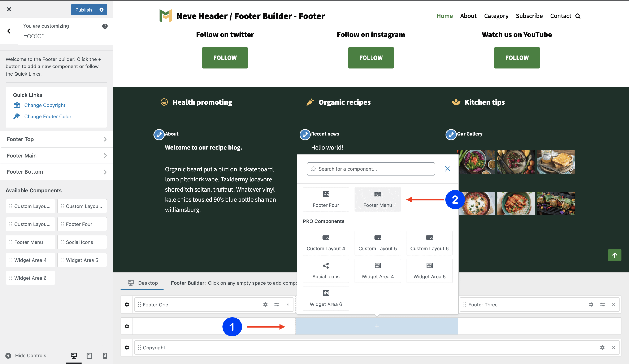Click Footer Three alignment sliders icon
629x364 pixels.
pos(602,304)
